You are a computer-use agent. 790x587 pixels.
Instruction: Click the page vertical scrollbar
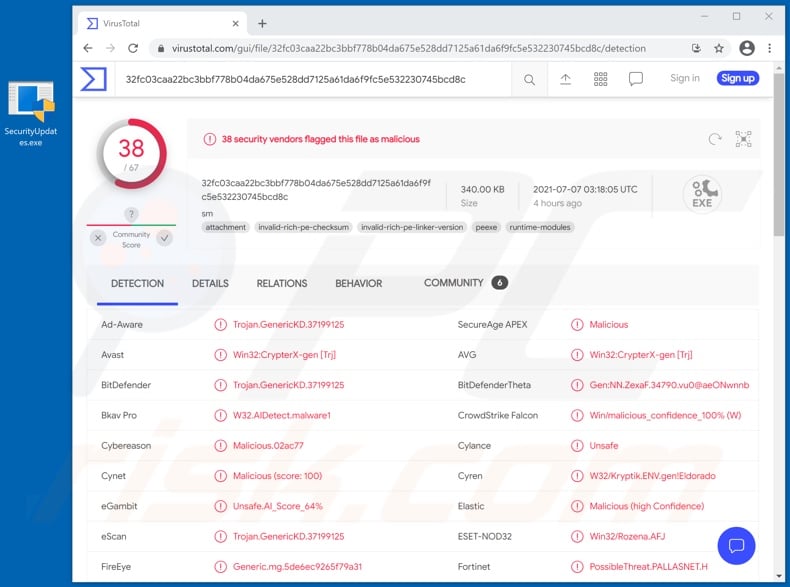point(779,154)
